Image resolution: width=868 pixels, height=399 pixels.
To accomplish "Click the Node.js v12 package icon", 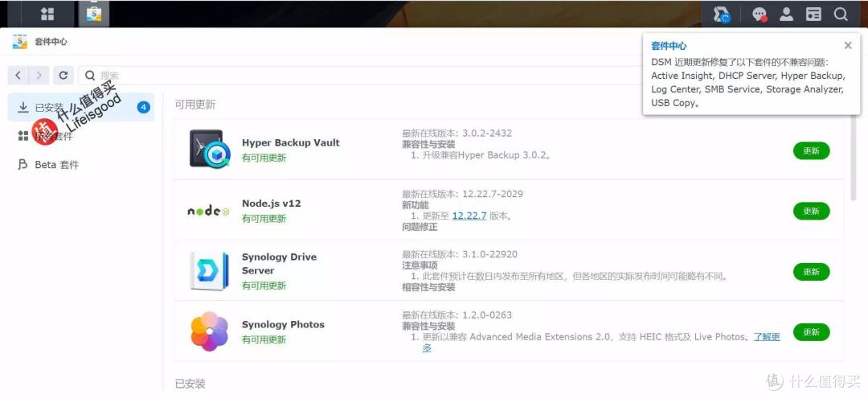I will pos(208,211).
